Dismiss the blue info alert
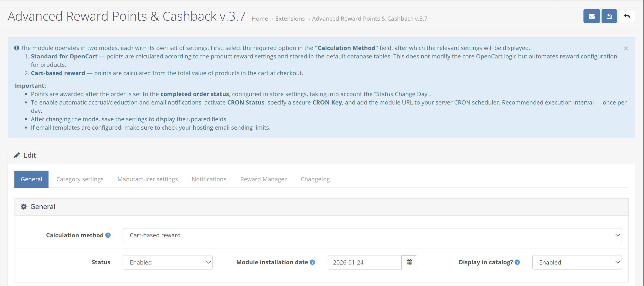This screenshot has width=644, height=286. click(626, 48)
